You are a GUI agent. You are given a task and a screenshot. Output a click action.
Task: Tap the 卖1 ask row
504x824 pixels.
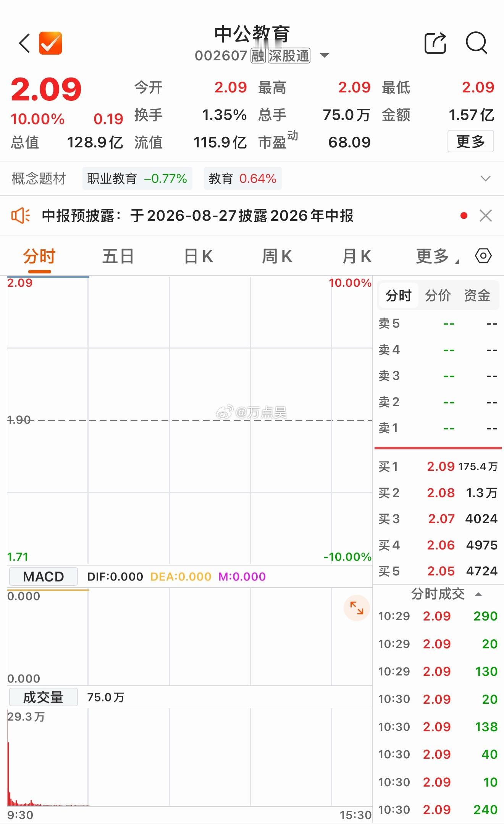438,428
